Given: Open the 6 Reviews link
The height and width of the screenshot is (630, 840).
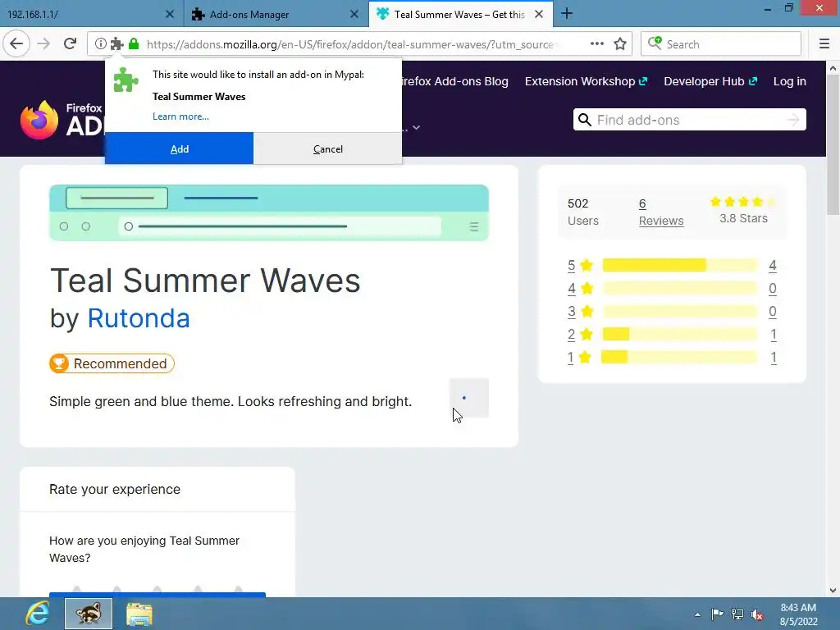Looking at the screenshot, I should pyautogui.click(x=661, y=212).
